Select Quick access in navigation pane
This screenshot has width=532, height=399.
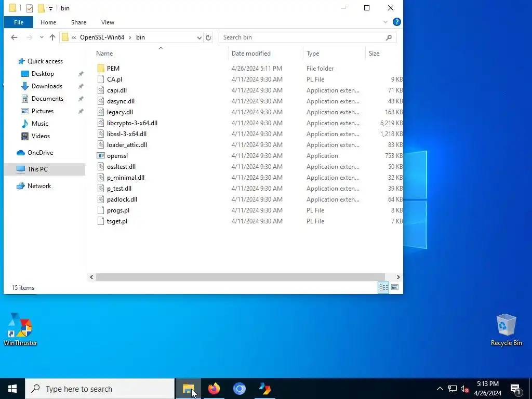[x=45, y=61]
